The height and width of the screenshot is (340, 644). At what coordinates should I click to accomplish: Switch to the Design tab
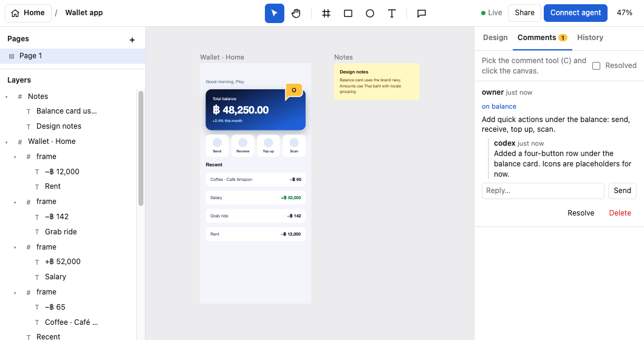tap(495, 38)
